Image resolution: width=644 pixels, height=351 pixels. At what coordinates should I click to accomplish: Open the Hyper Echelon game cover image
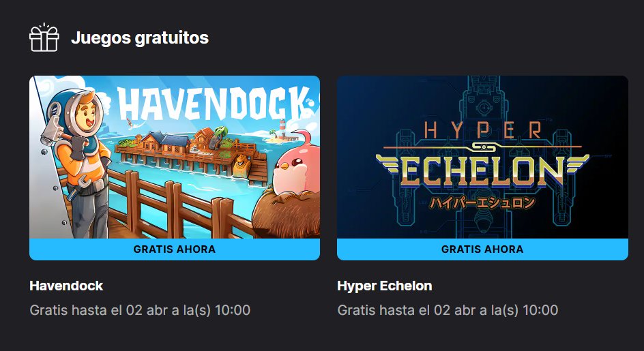coord(482,157)
